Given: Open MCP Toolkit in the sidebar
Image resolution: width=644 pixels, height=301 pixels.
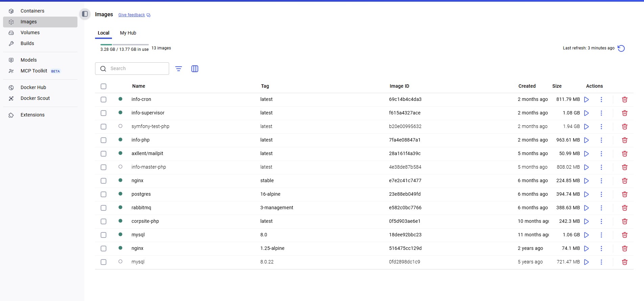Looking at the screenshot, I should coord(40,71).
